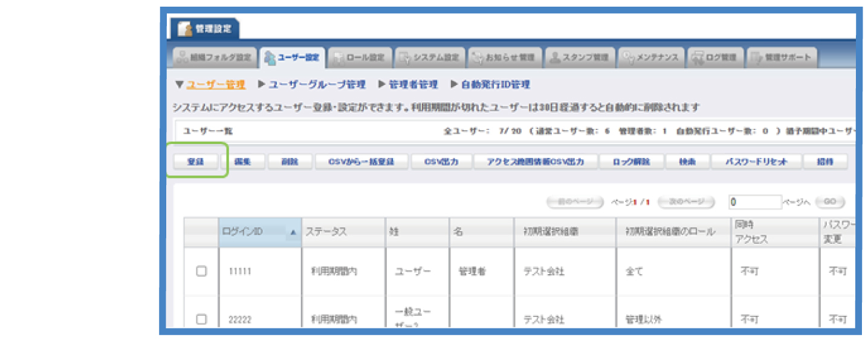868x340 pixels.
Task: Open the 管理設定 window tab
Action: click(x=205, y=28)
